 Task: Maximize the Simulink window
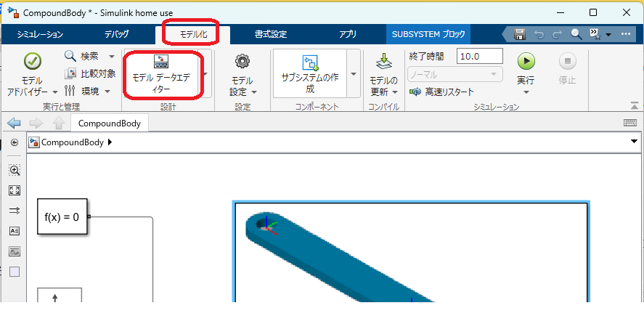[593, 13]
